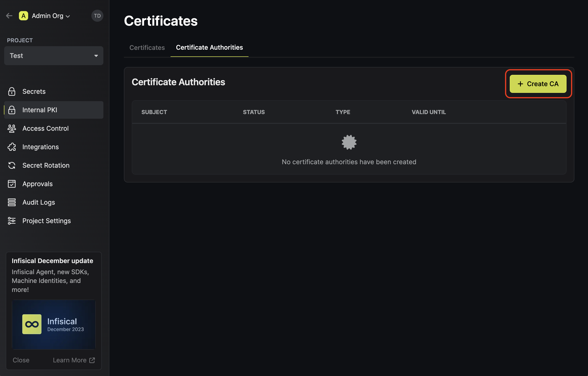Click the back arrow icon

(9, 16)
